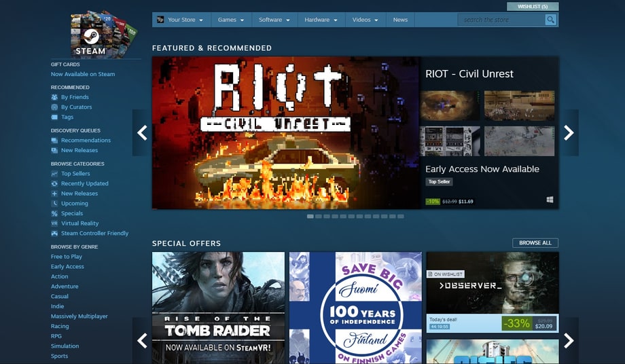
Task: Click the -33% discount price box
Action: [x=529, y=323]
